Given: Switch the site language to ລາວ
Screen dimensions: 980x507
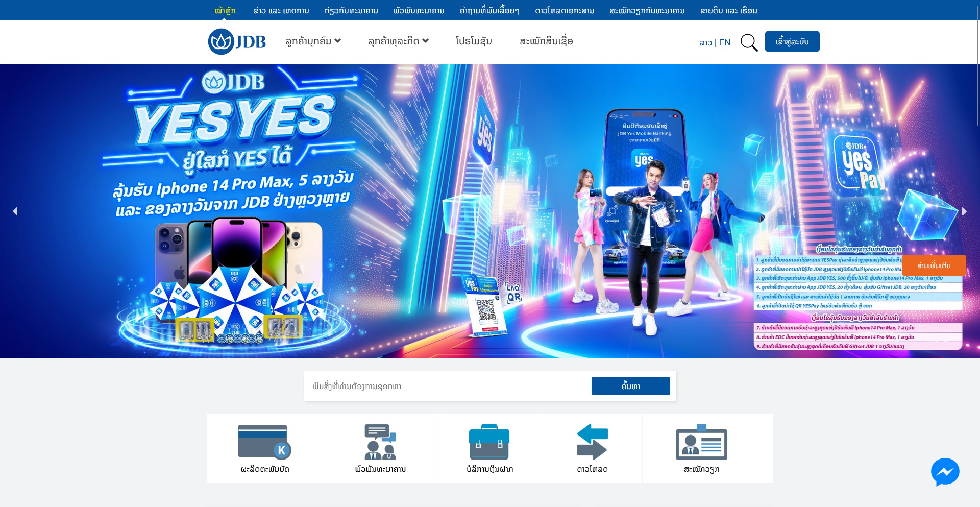Looking at the screenshot, I should [x=706, y=42].
